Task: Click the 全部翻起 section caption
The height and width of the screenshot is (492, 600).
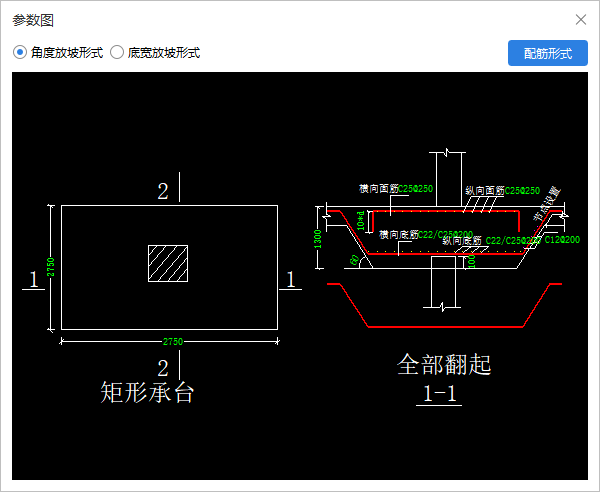Action: pos(444,364)
